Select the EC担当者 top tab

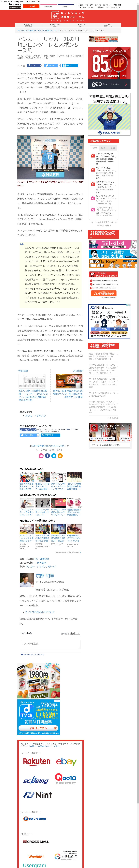click(x=31, y=6)
